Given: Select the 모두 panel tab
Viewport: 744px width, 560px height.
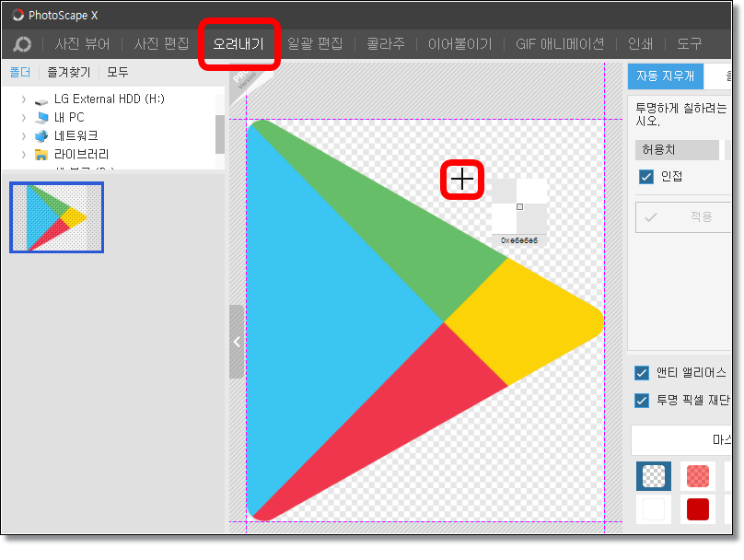Looking at the screenshot, I should 117,73.
